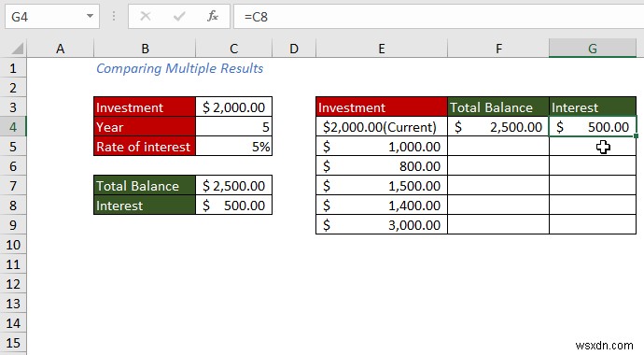Viewport: 644px width, 355px height.
Task: Select row 10 header
Action: [x=13, y=245]
